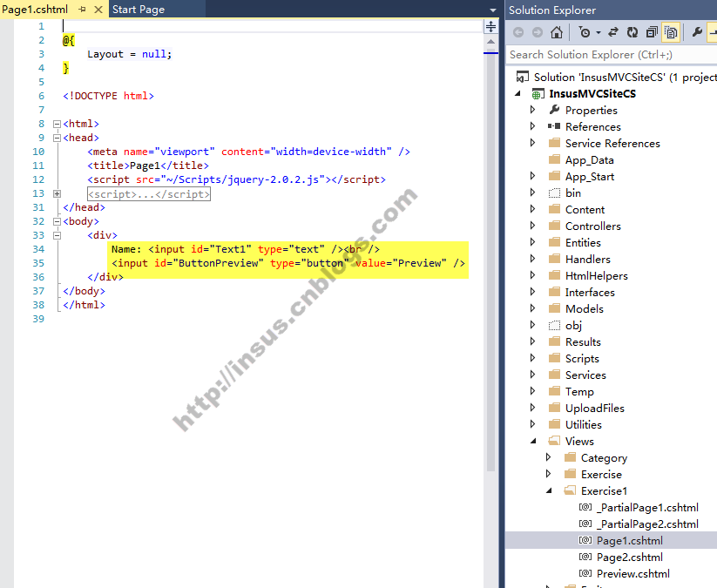717x588 pixels.
Task: Click the Service References folder icon
Action: coord(554,143)
